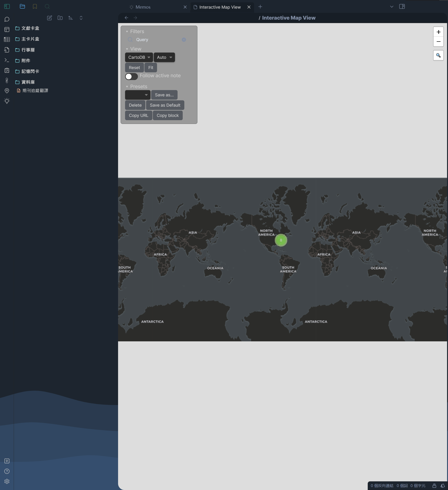
Task: Open the terminal ribbon icon
Action: point(7,60)
